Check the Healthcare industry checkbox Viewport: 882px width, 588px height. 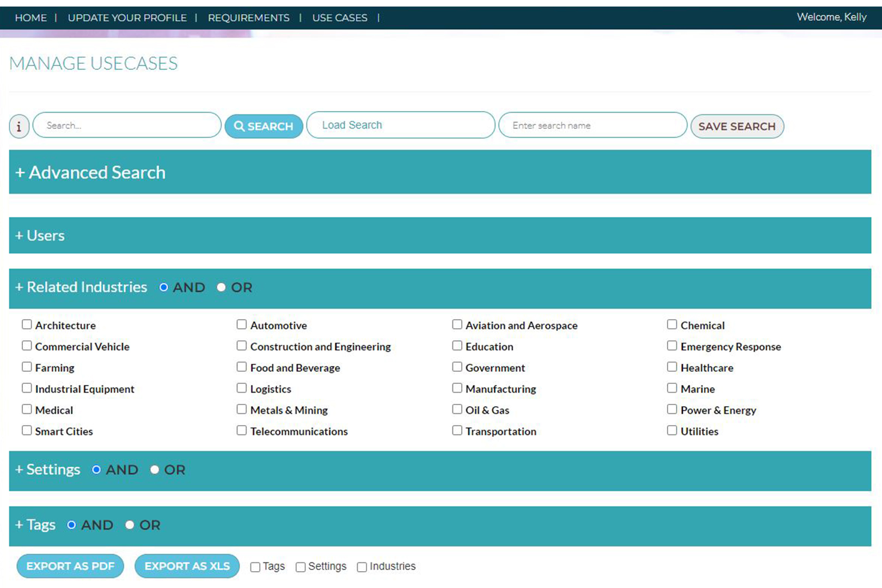[672, 367]
